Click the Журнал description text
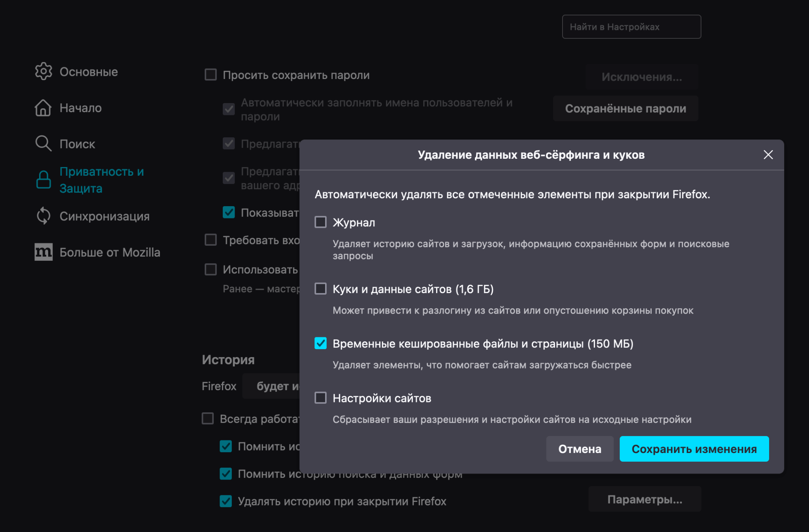 pyautogui.click(x=531, y=250)
